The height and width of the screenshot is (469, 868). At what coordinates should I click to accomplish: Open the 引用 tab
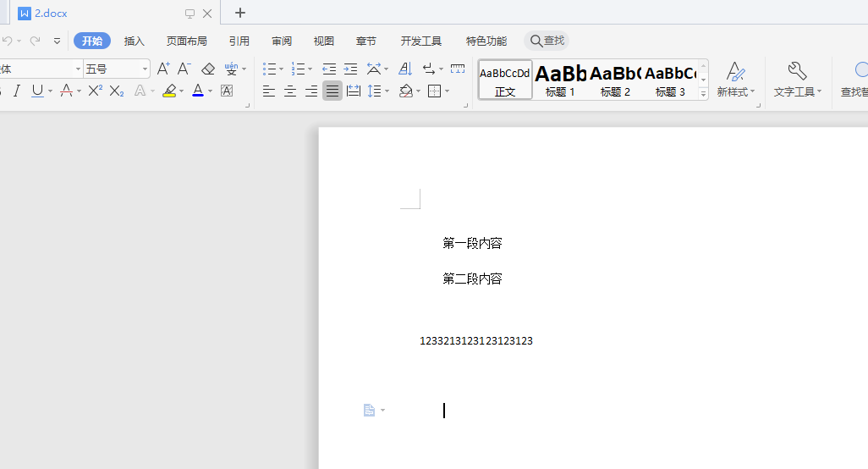(x=239, y=41)
